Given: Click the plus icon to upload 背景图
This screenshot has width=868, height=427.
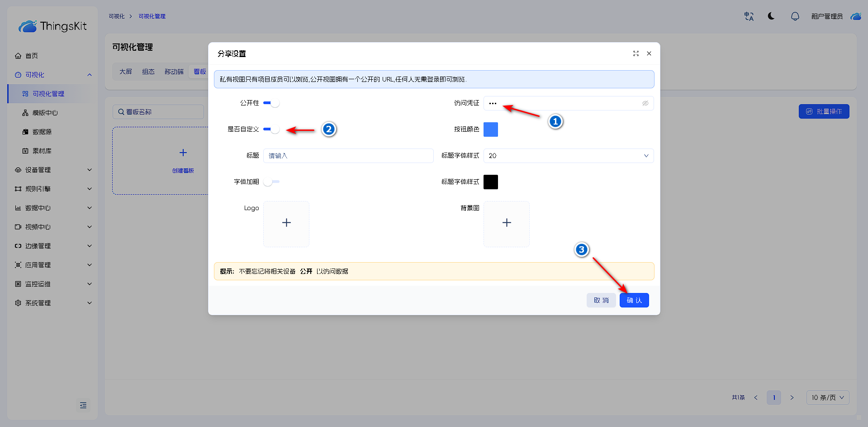Looking at the screenshot, I should click(507, 223).
